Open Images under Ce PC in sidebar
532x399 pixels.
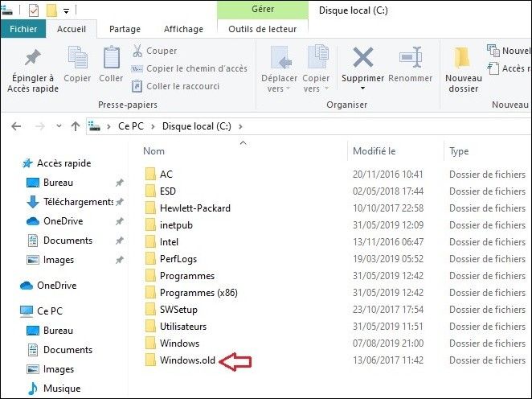click(59, 369)
